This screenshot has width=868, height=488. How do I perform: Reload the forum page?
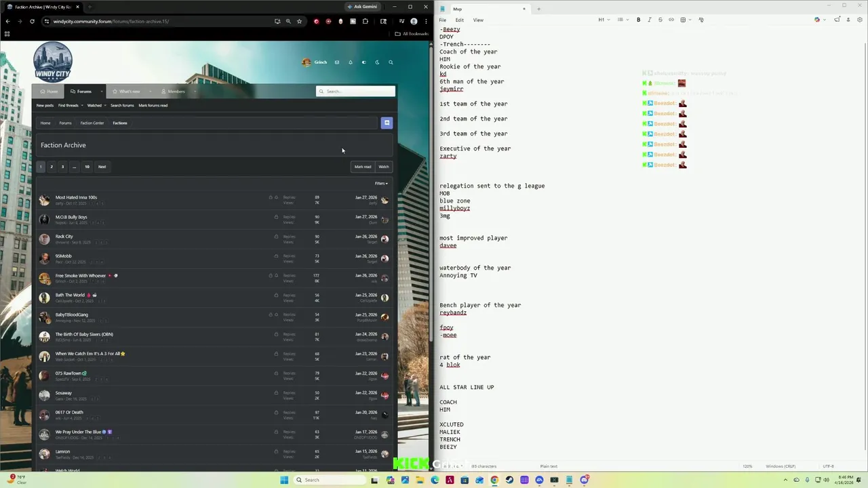click(x=32, y=21)
